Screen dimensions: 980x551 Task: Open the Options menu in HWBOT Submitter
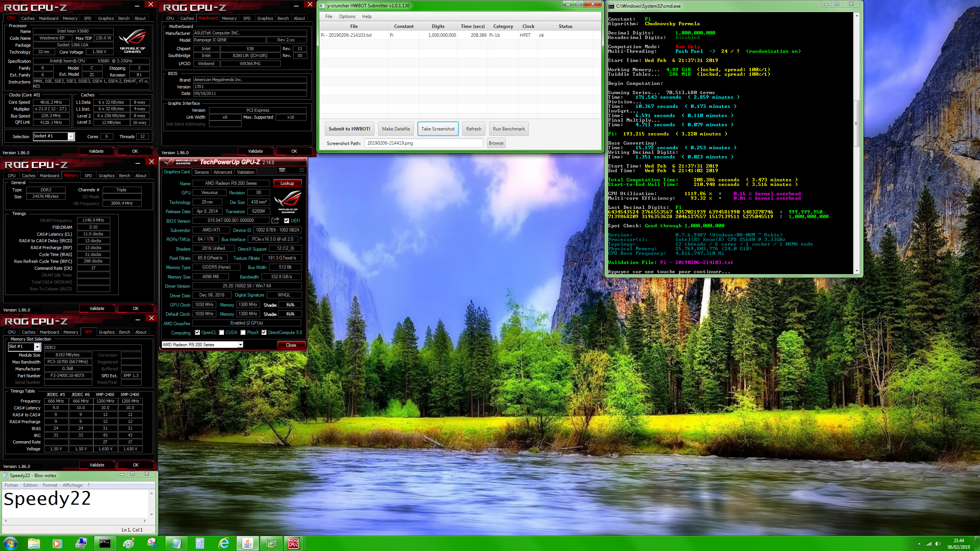pos(347,16)
